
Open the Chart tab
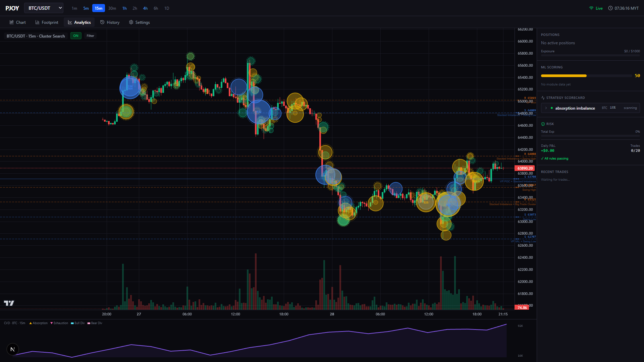[x=18, y=22]
